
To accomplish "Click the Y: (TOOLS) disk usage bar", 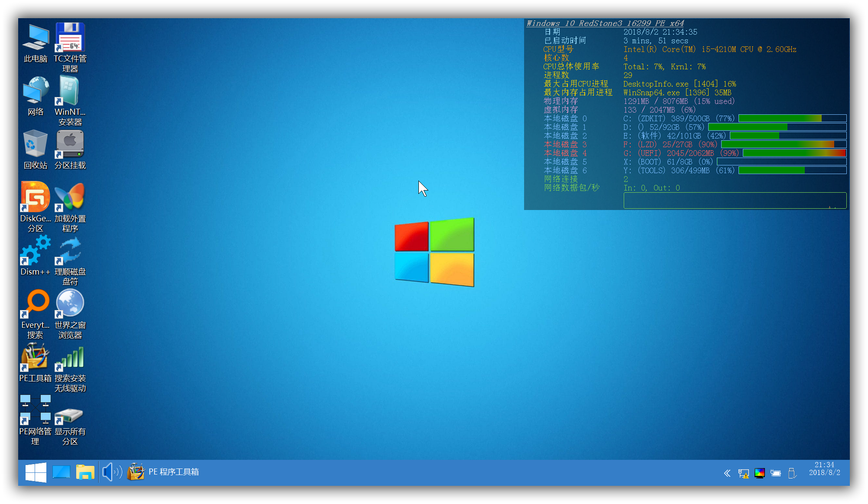I will [792, 170].
